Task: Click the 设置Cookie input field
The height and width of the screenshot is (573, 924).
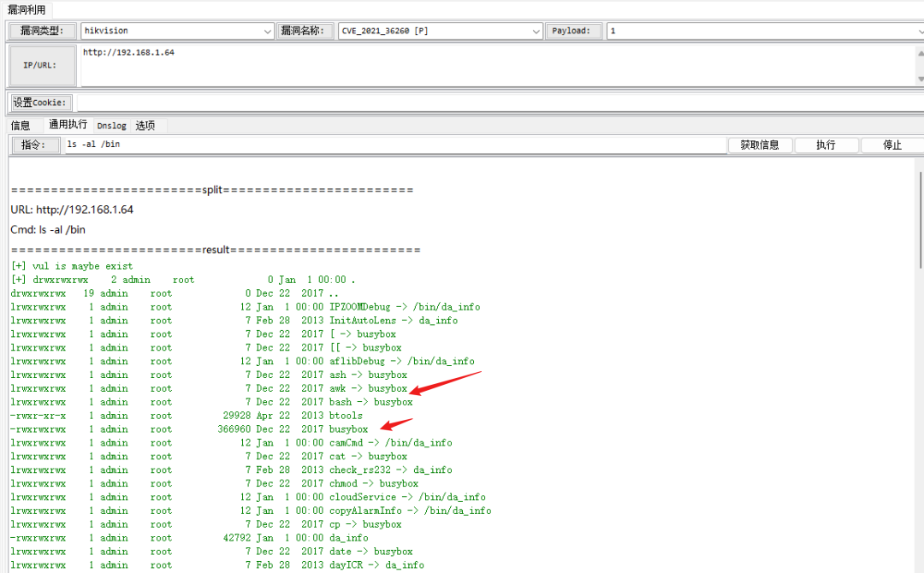Action: click(500, 103)
